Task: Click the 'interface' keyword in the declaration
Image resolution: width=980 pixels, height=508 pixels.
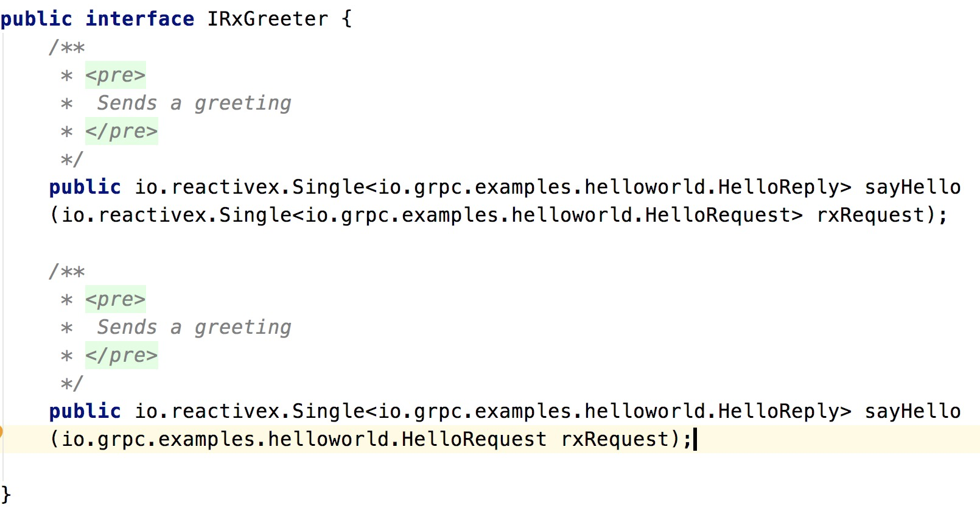Action: (139, 19)
